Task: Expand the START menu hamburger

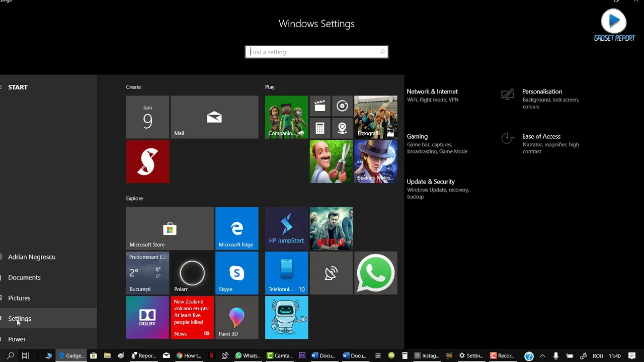Action: click(2, 87)
